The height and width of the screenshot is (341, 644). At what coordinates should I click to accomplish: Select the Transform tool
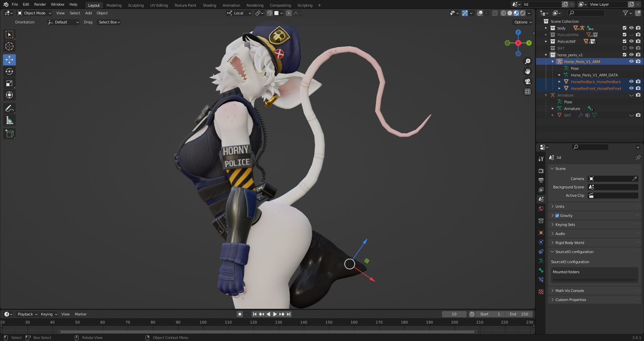click(x=9, y=95)
